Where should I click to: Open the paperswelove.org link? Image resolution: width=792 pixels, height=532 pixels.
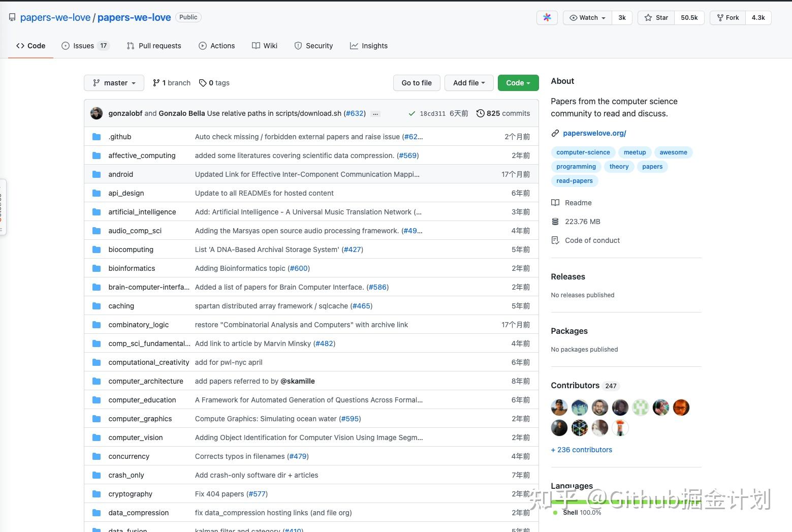[x=594, y=133]
